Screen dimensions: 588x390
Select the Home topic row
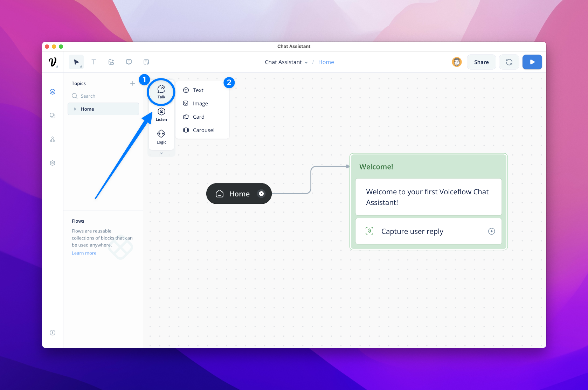pyautogui.click(x=103, y=109)
